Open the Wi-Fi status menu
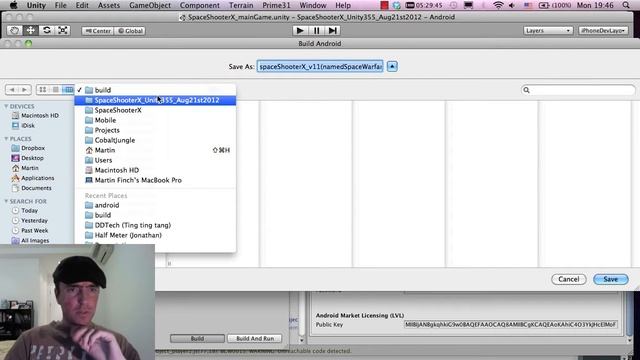Viewport: 640px width, 360px height. click(498, 5)
